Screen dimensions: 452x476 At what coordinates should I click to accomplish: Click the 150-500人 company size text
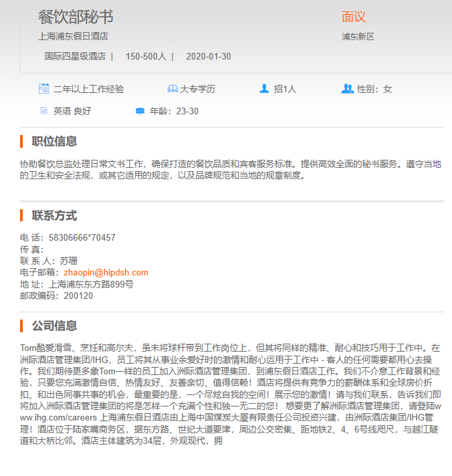(146, 56)
